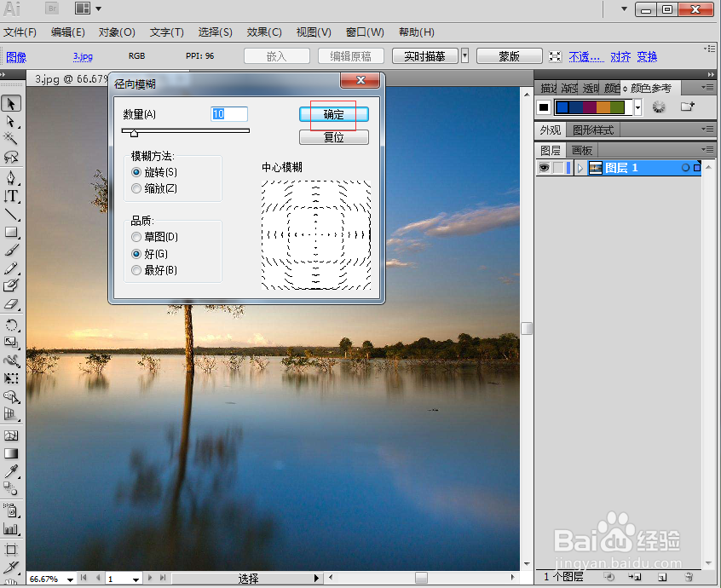This screenshot has width=721, height=588.
Task: Open the 文件(F) menu
Action: click(20, 32)
